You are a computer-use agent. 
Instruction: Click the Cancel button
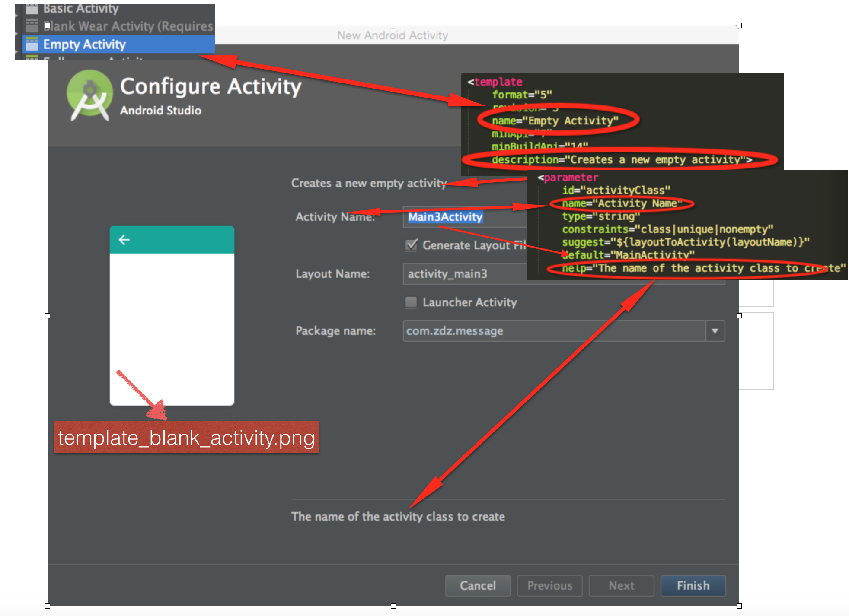pos(478,585)
